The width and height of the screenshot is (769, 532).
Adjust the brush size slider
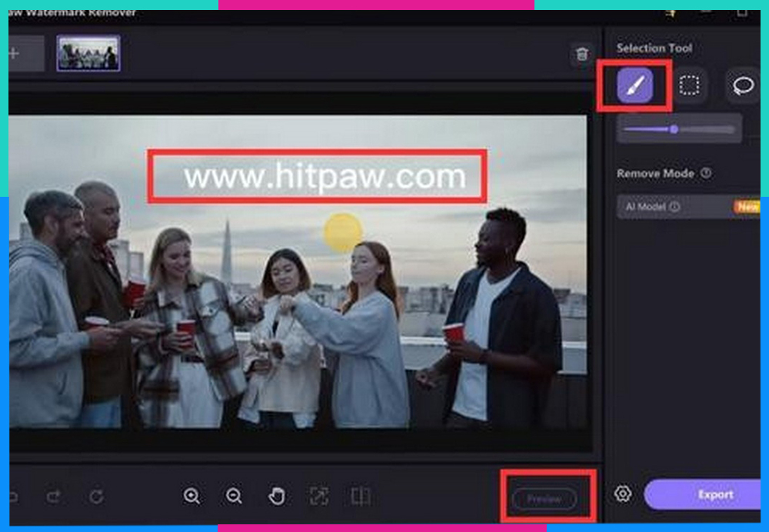pos(679,129)
